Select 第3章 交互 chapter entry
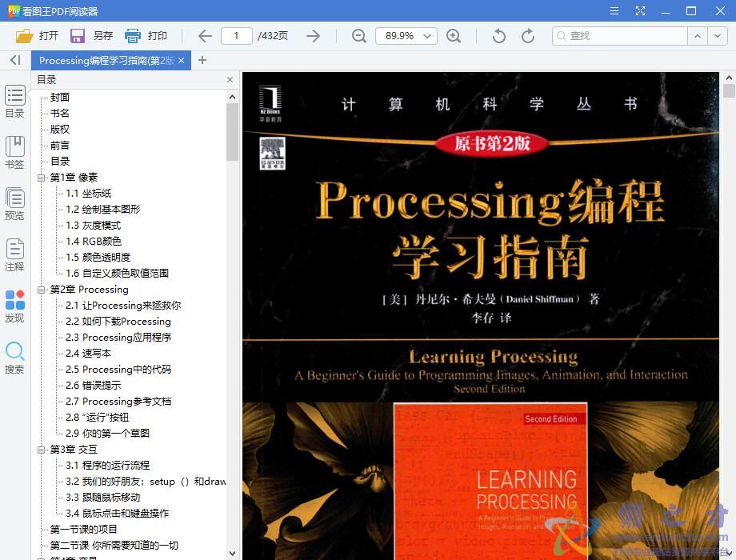 click(x=74, y=450)
